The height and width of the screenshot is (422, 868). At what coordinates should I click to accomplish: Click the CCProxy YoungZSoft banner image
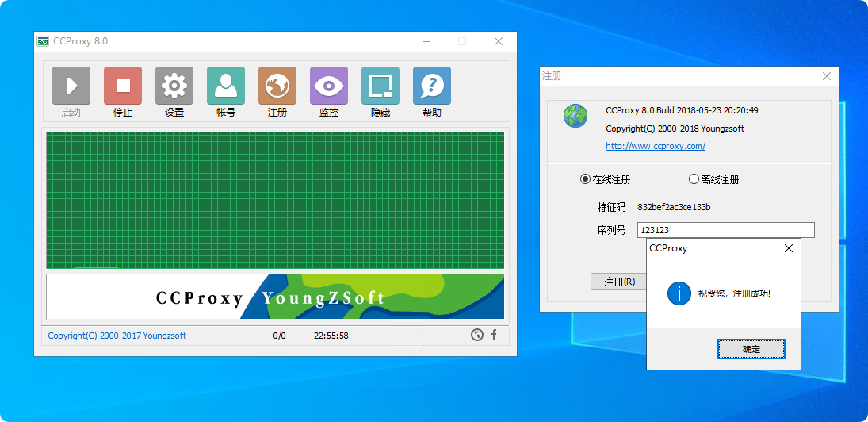pyautogui.click(x=275, y=297)
